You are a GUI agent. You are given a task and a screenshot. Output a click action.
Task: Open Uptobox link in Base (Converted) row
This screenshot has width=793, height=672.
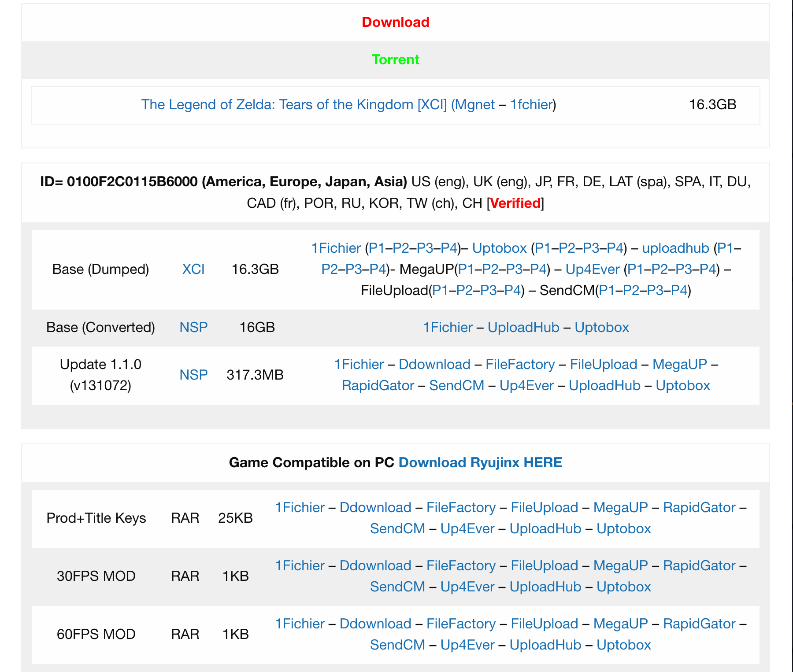coord(602,327)
